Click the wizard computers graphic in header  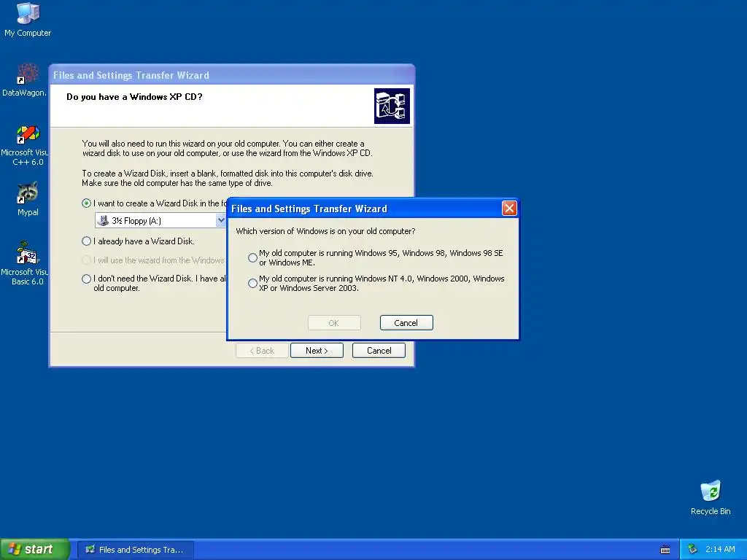392,106
